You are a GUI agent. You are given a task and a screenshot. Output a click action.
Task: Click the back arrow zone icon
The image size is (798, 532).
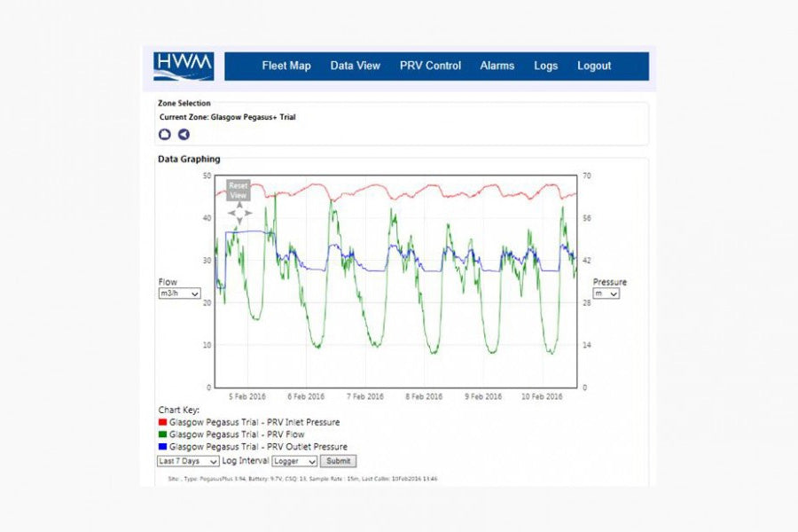184,135
